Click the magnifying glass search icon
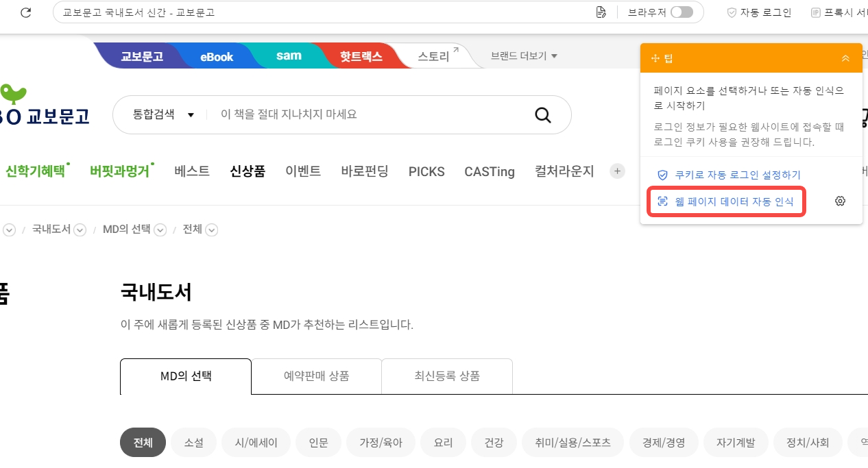The image size is (868, 468). (x=542, y=114)
